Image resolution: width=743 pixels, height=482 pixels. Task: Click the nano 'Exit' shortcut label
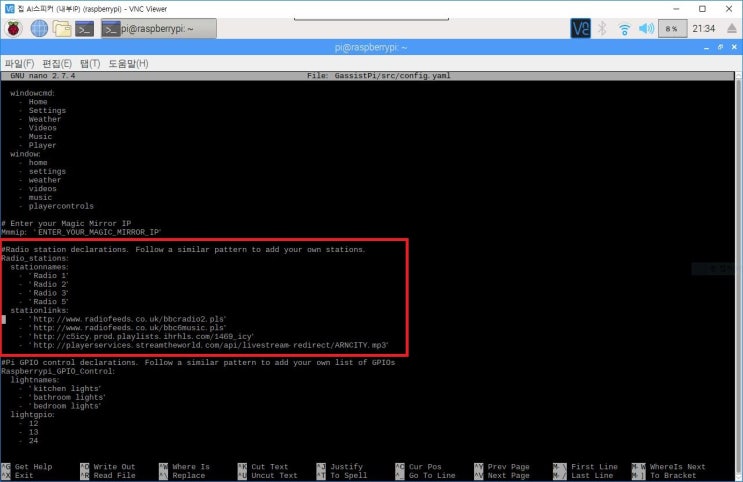(24, 475)
